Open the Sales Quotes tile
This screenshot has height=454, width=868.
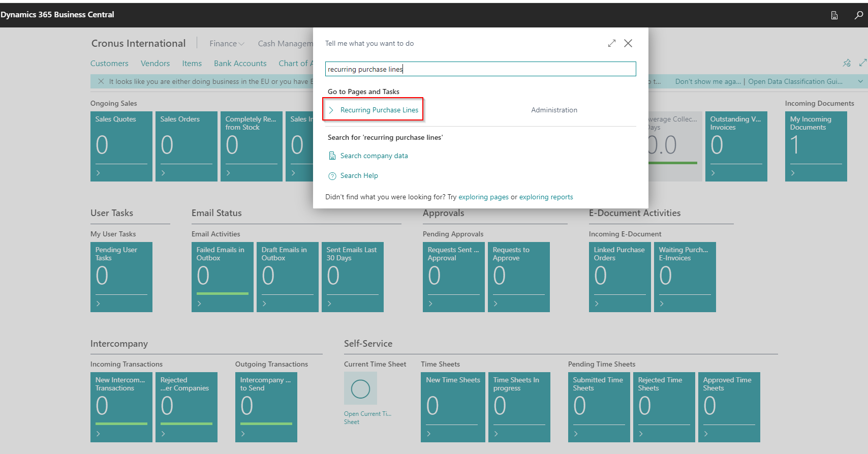click(x=121, y=146)
